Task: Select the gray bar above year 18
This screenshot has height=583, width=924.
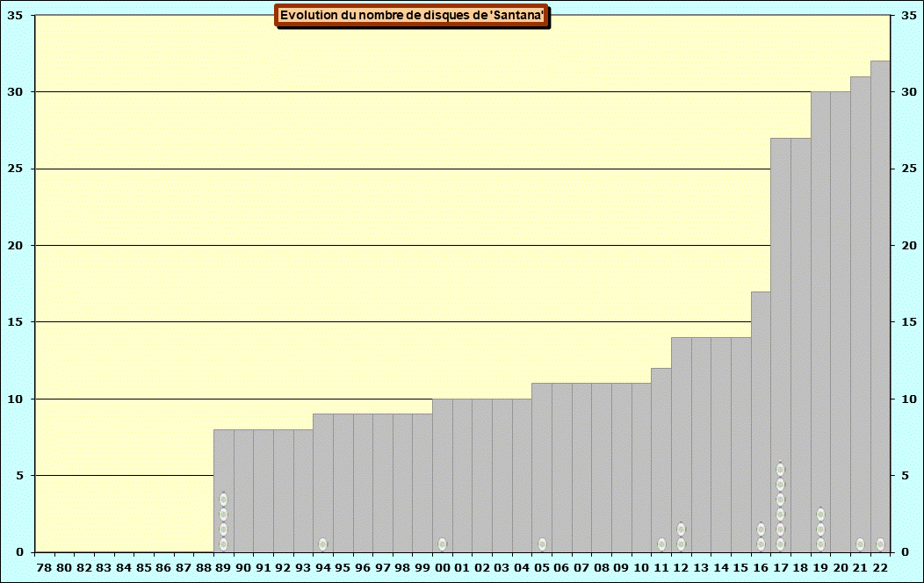Action: click(x=800, y=342)
